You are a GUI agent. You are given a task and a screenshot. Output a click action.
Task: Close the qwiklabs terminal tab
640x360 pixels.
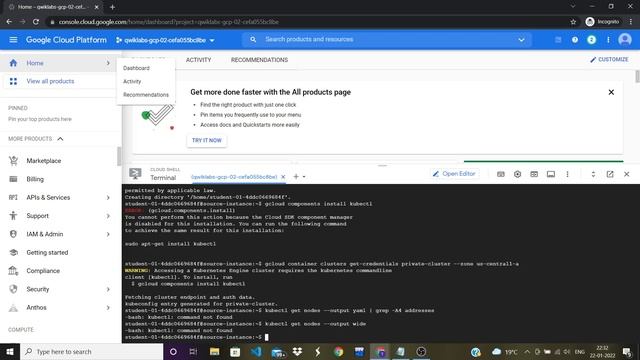[x=283, y=177]
